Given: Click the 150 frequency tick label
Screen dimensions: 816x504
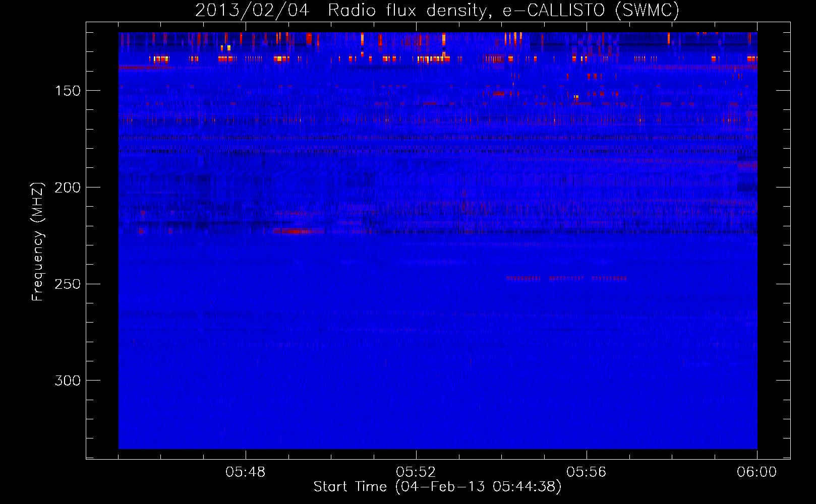Looking at the screenshot, I should click(68, 91).
